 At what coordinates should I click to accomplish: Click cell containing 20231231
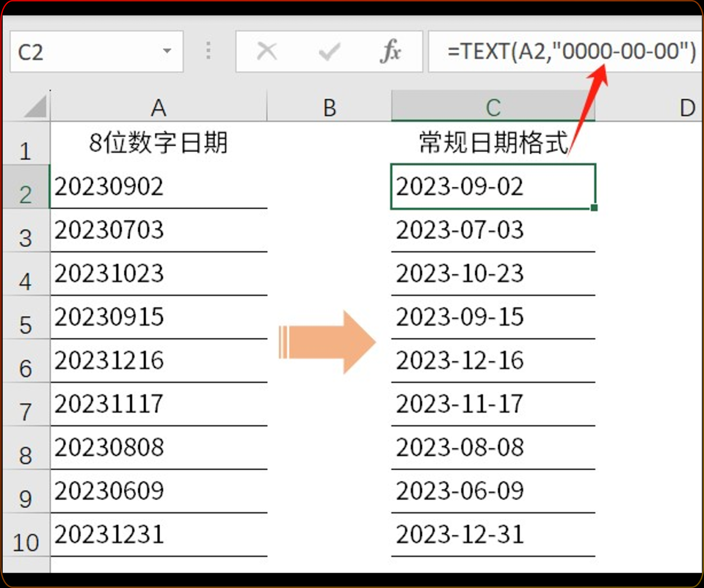tap(158, 534)
